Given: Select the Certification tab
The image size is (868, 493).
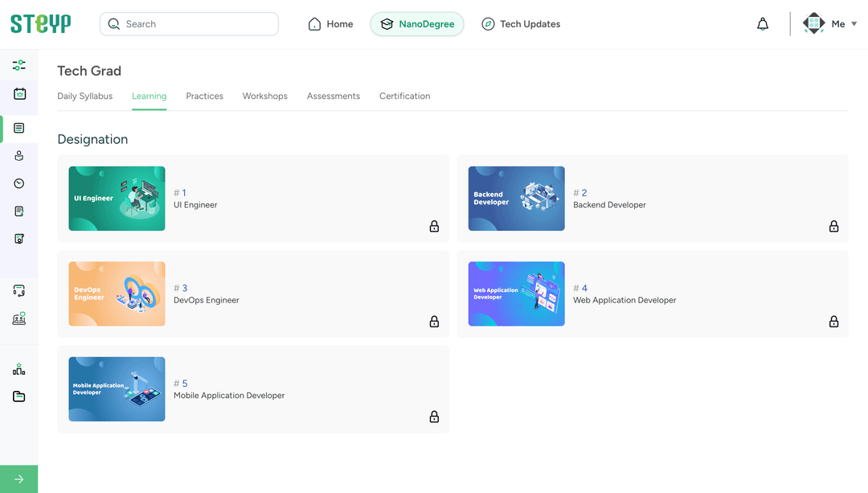Looking at the screenshot, I should [404, 96].
